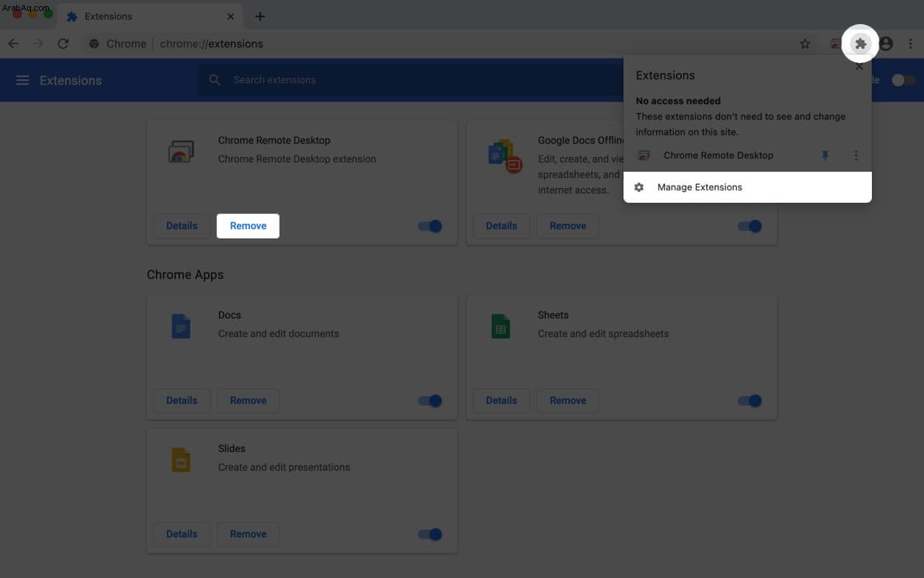Select Chrome Remote Desktop in the popup list

[717, 155]
